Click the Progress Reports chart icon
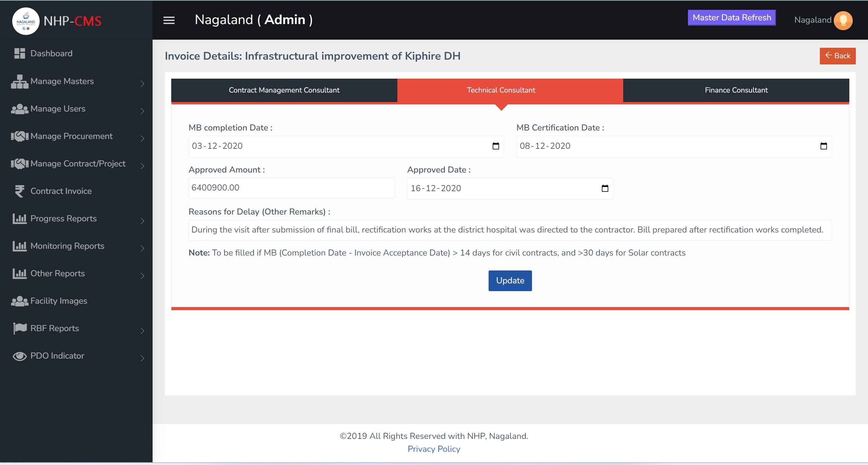 [x=20, y=219]
